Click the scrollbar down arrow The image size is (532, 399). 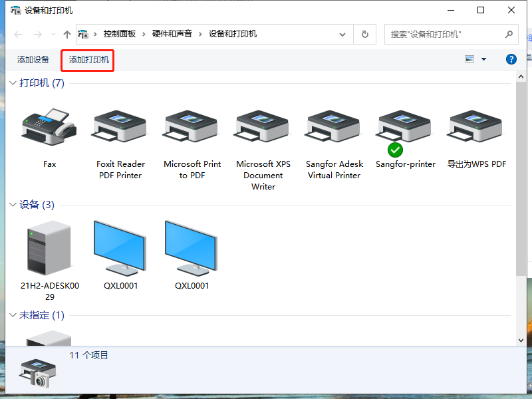click(x=521, y=340)
